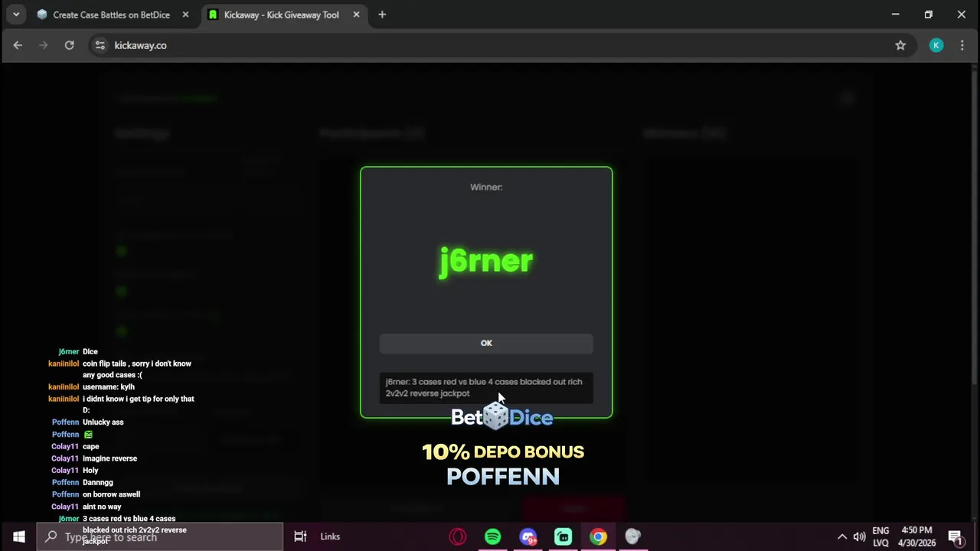Open a new browser tab

point(382,15)
